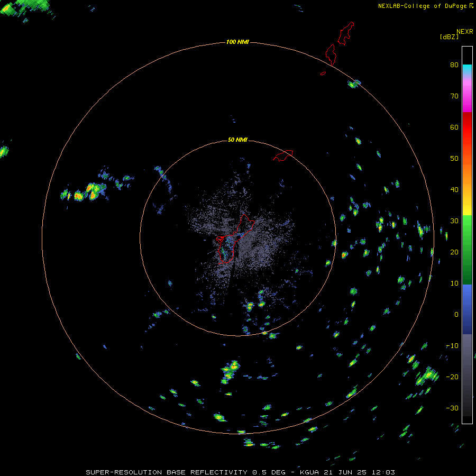This screenshot has height=476, width=476.
Task: Click the -20 value on dBZ scale
Action: point(452,377)
